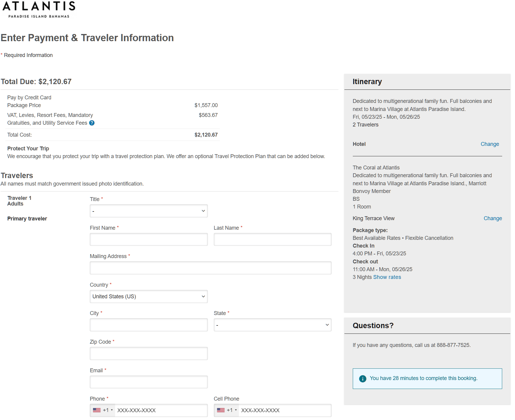Click the Questions? panel heading

tap(373, 326)
